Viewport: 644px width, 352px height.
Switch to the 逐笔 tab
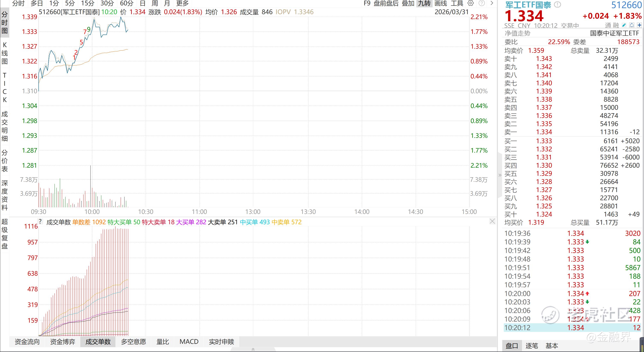click(532, 346)
